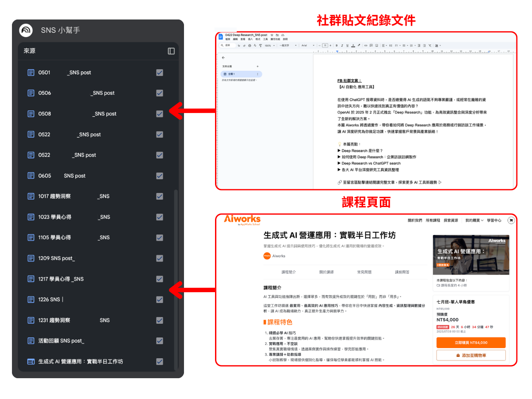Open the 編輯 menu in Google Docs
Viewport: 532px width, 399px height.
[x=235, y=39]
